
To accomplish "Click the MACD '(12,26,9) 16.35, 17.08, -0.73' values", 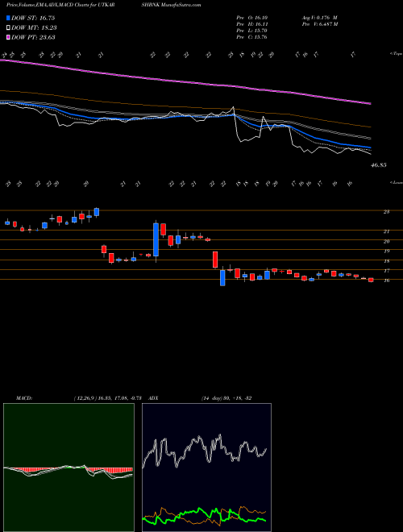I will (x=107, y=398).
